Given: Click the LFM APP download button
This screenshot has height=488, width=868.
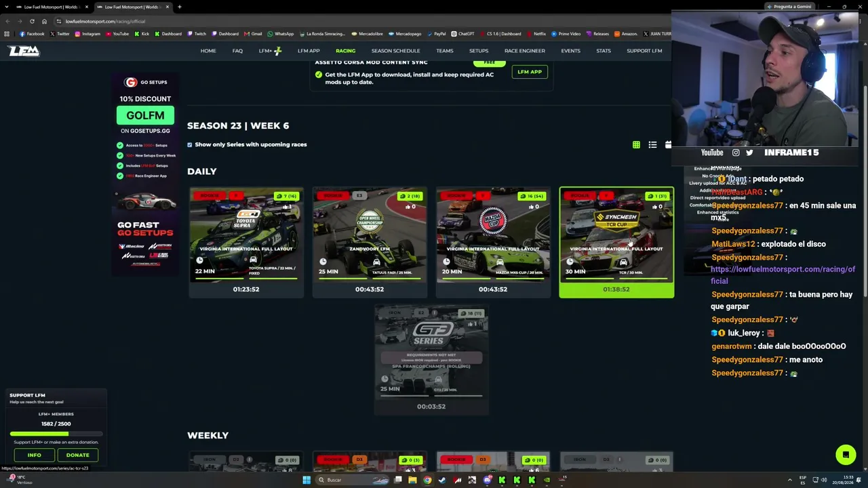Looking at the screenshot, I should point(530,72).
